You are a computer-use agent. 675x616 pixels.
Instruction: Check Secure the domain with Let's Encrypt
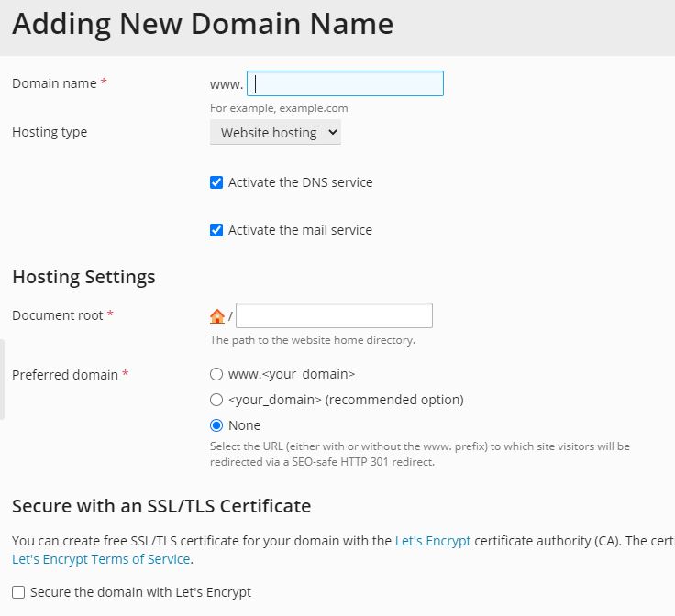click(18, 592)
